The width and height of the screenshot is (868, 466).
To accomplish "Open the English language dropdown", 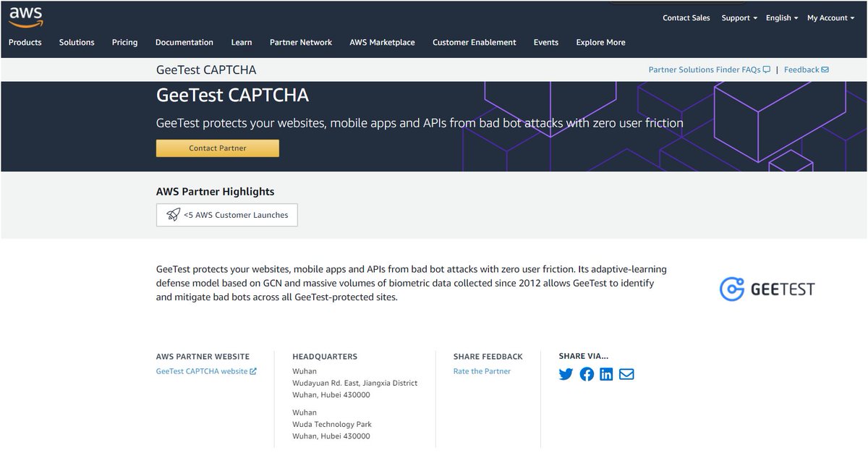I will 782,17.
